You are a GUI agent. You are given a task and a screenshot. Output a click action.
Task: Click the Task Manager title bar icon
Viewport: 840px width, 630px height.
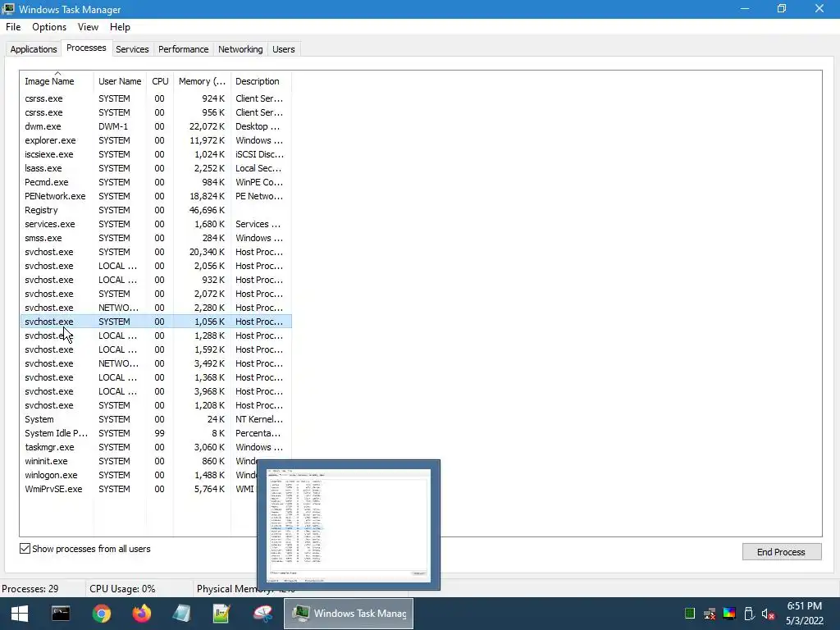point(8,9)
